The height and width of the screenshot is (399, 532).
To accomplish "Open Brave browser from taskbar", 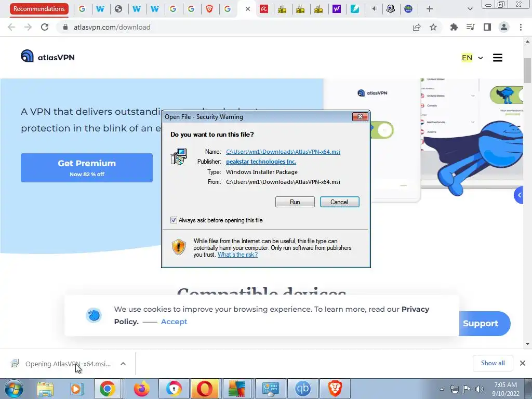I will (x=335, y=389).
